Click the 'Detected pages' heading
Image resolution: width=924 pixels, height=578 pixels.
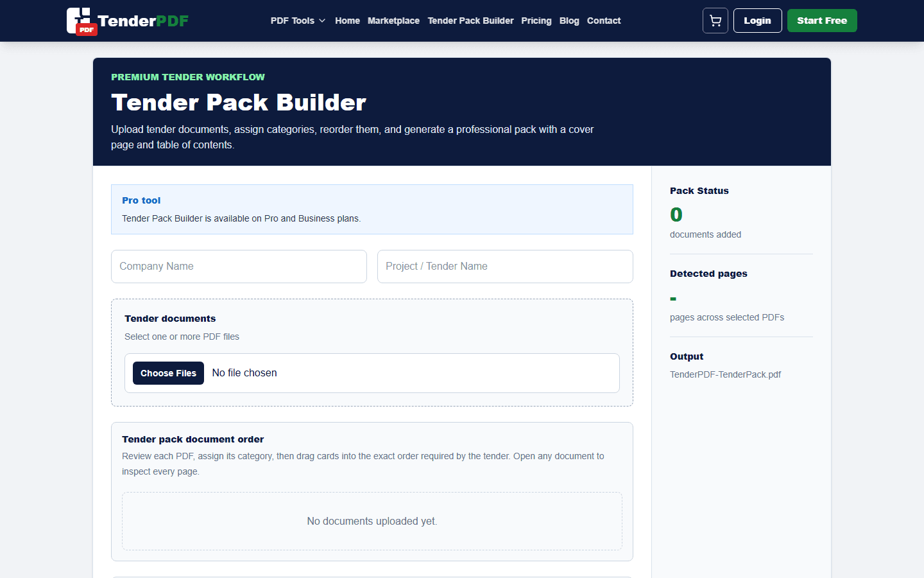click(708, 274)
